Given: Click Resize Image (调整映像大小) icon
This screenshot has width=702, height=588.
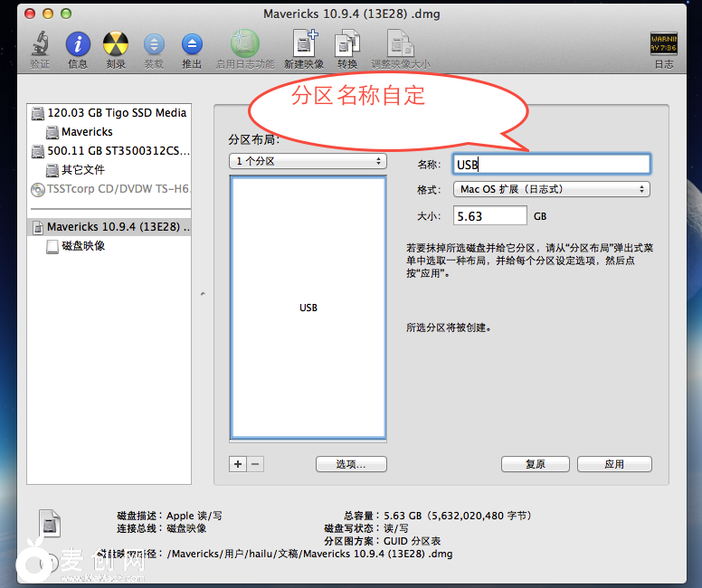Looking at the screenshot, I should [400, 44].
